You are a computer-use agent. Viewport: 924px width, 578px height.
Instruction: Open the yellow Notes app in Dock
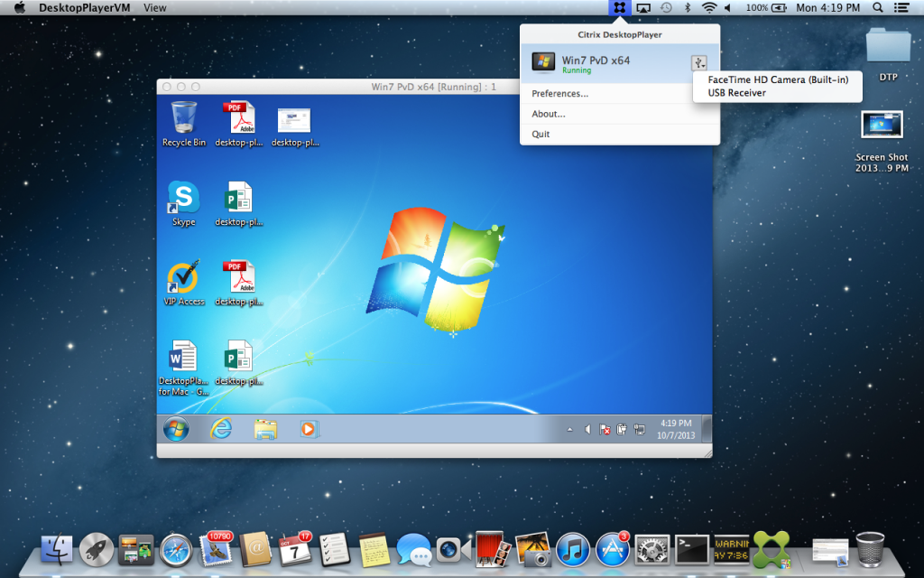pos(374,550)
